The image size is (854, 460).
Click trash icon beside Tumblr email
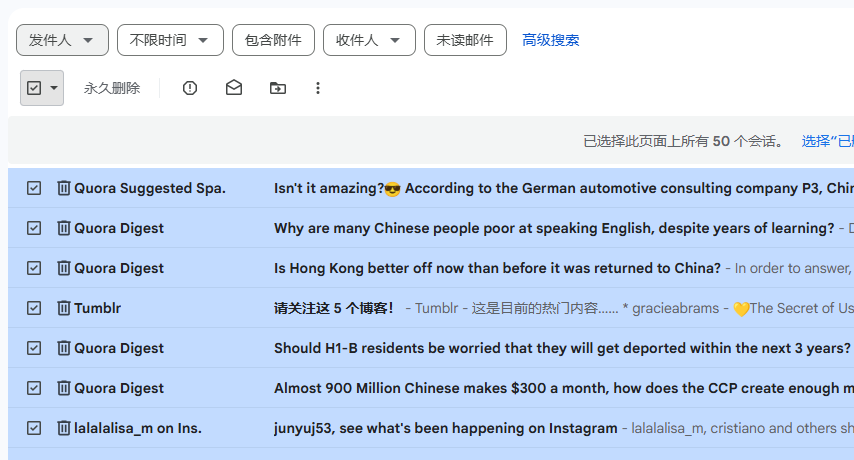pyautogui.click(x=64, y=308)
